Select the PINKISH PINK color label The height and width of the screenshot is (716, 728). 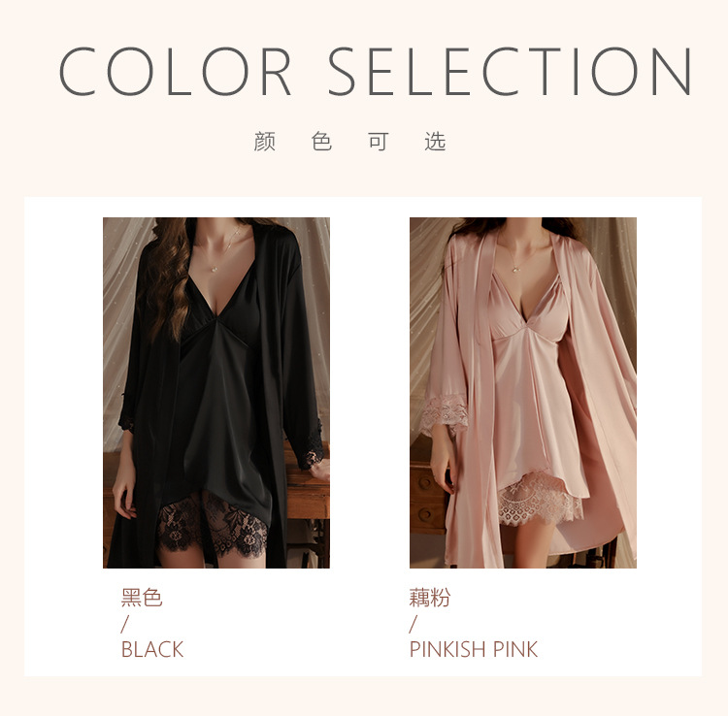pyautogui.click(x=473, y=649)
